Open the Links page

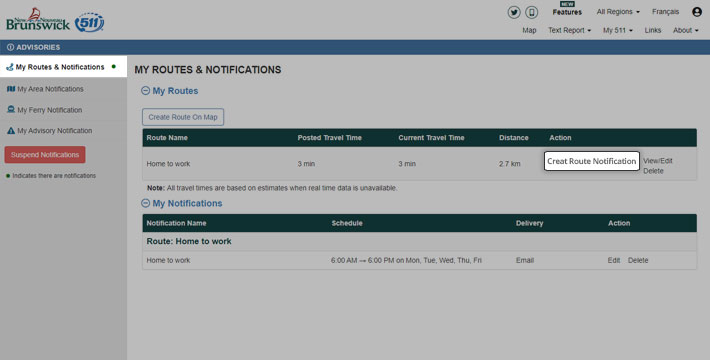tap(652, 30)
